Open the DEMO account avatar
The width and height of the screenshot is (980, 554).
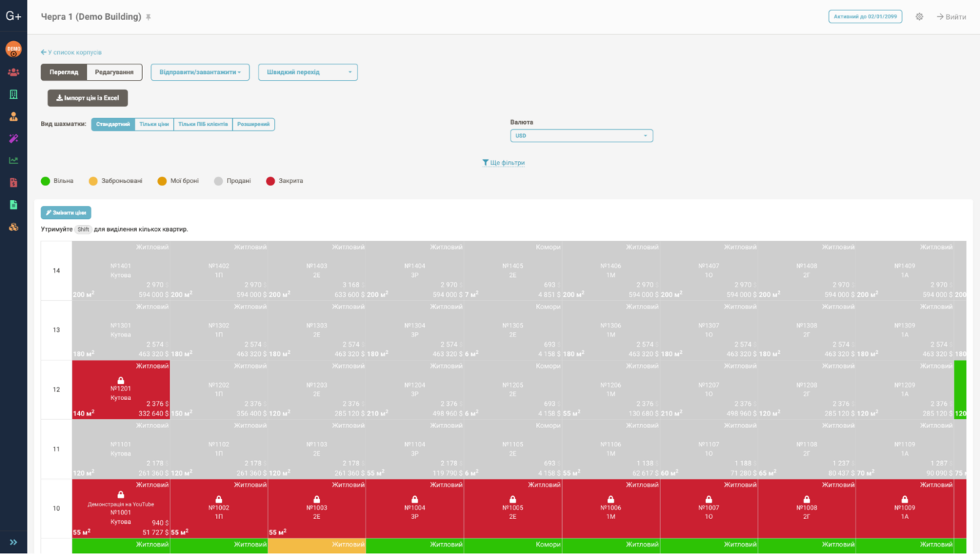pyautogui.click(x=13, y=49)
